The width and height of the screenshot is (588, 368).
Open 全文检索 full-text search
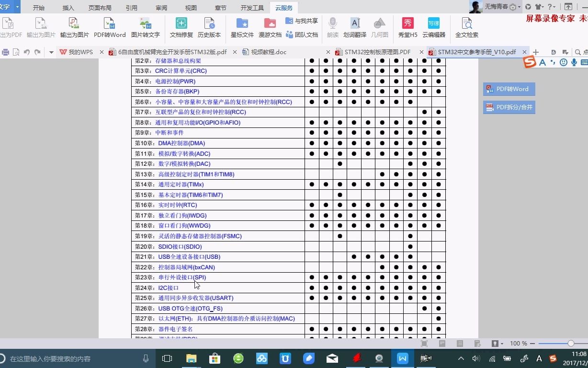tap(466, 26)
